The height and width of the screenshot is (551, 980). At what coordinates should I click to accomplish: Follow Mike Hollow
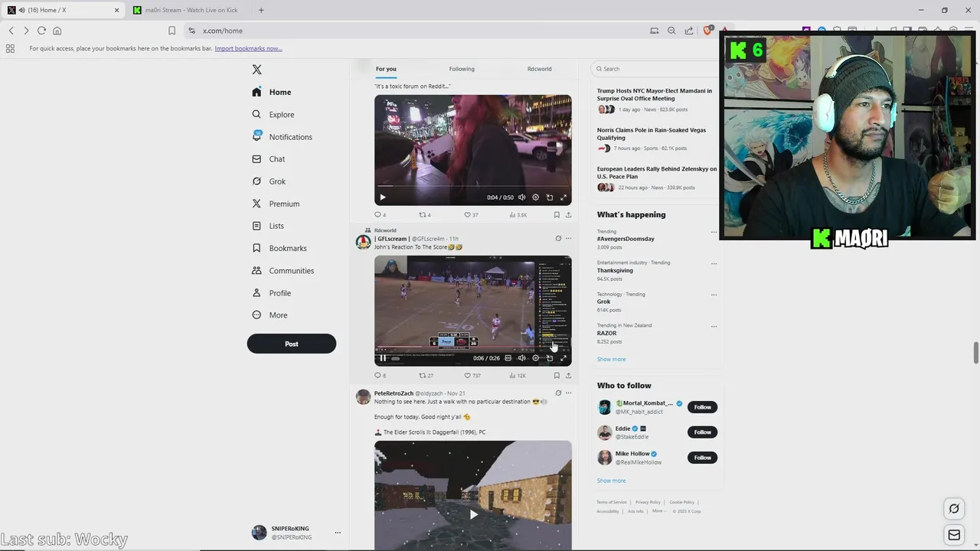[702, 458]
